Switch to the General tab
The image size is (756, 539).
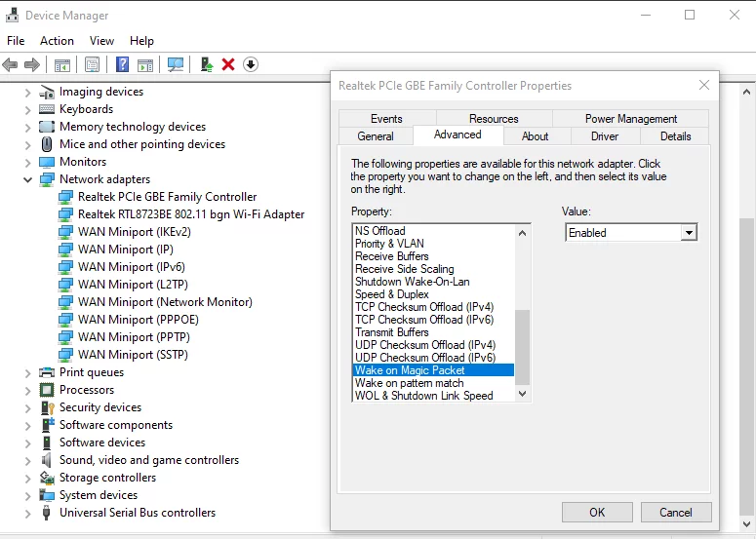pos(376,136)
